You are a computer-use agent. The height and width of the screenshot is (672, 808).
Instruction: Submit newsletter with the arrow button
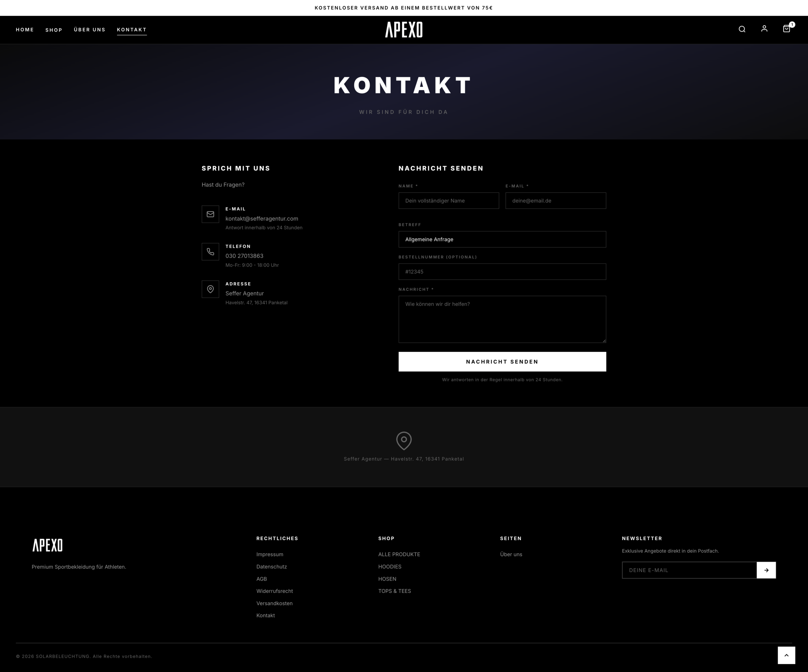tap(766, 570)
